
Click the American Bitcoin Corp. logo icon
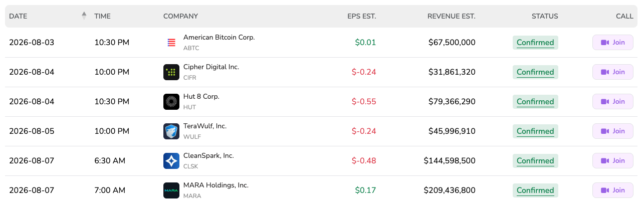(171, 43)
